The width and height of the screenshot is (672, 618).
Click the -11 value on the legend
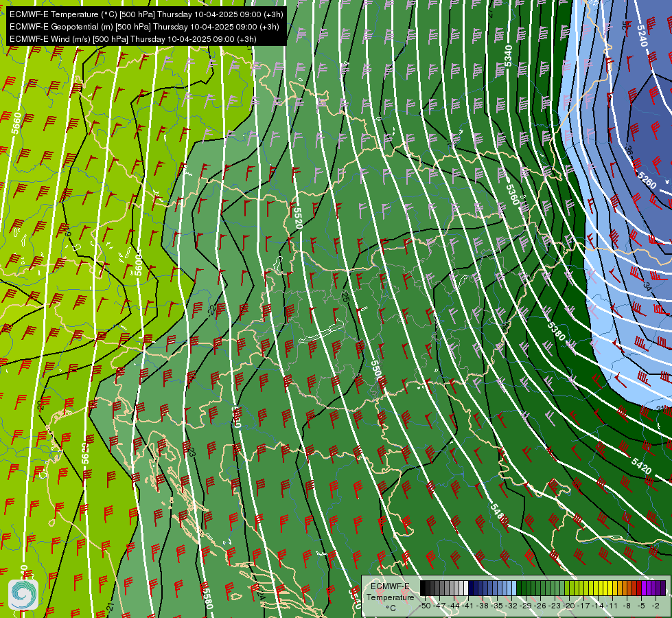point(612,606)
